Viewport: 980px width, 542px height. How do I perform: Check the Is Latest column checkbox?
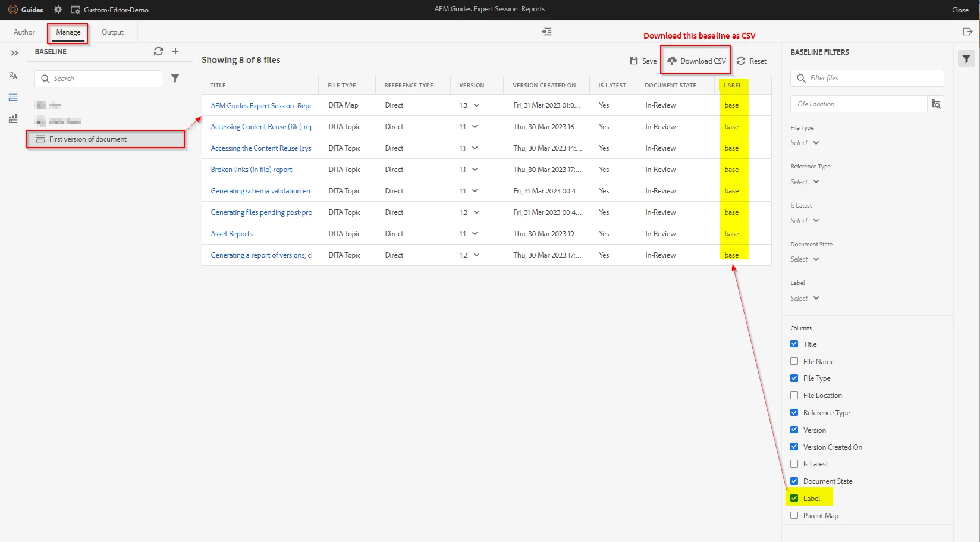(794, 464)
